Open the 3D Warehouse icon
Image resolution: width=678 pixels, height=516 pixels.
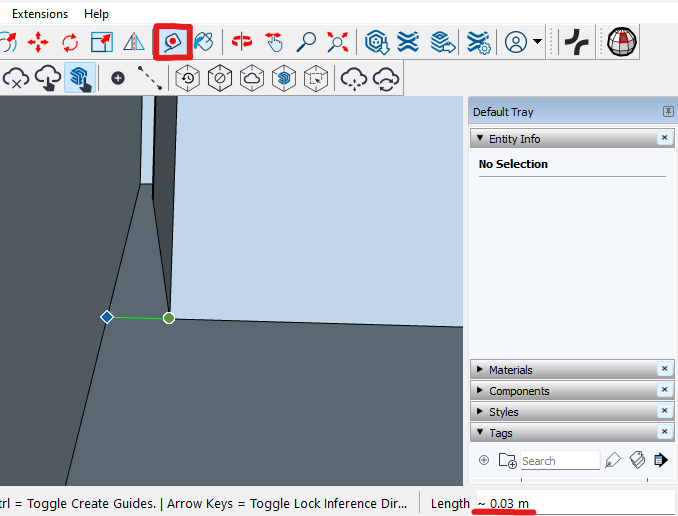click(377, 42)
